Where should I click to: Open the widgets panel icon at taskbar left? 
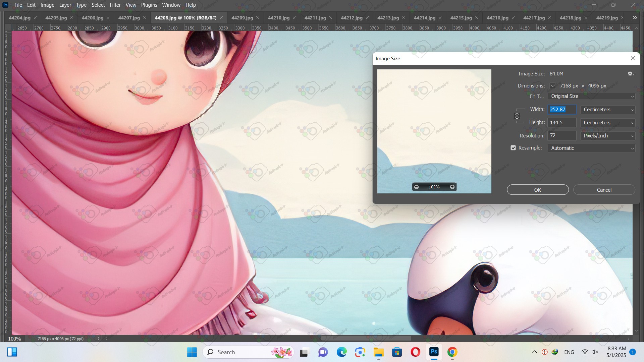(x=12, y=352)
